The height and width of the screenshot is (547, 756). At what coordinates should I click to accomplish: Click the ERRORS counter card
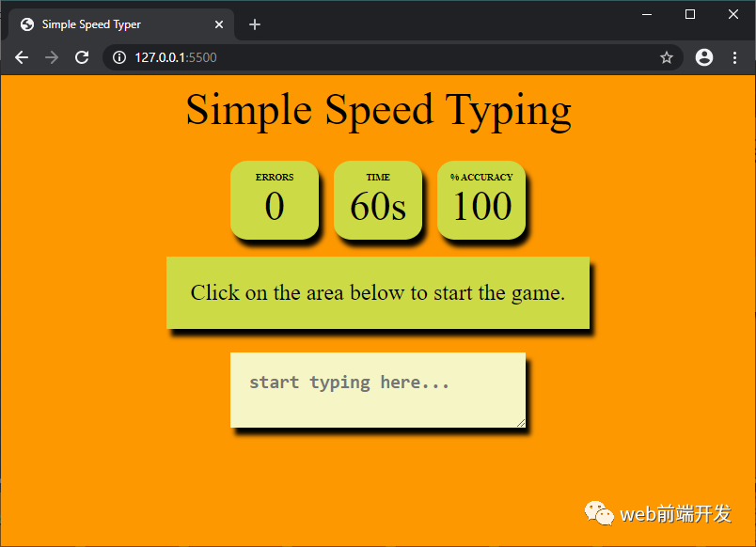[275, 200]
